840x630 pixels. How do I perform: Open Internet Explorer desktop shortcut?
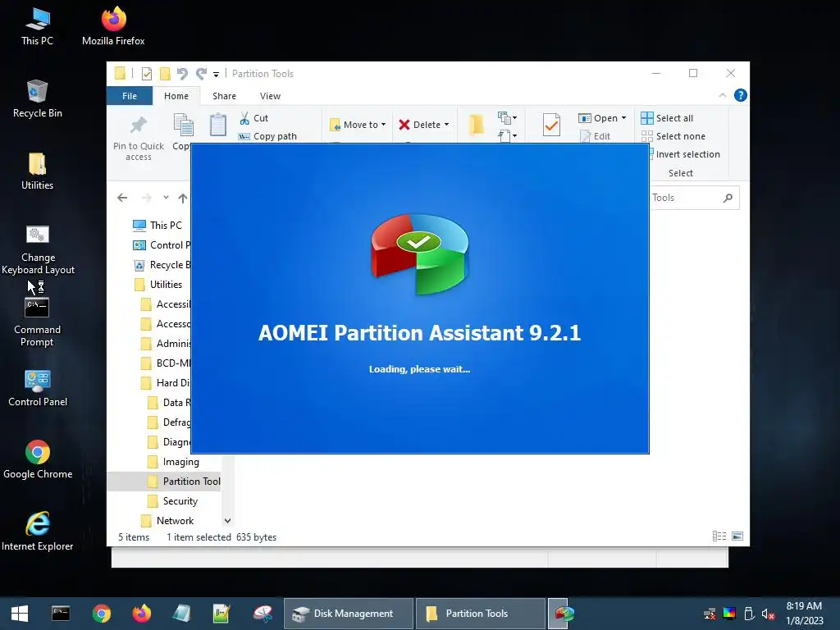point(38,532)
